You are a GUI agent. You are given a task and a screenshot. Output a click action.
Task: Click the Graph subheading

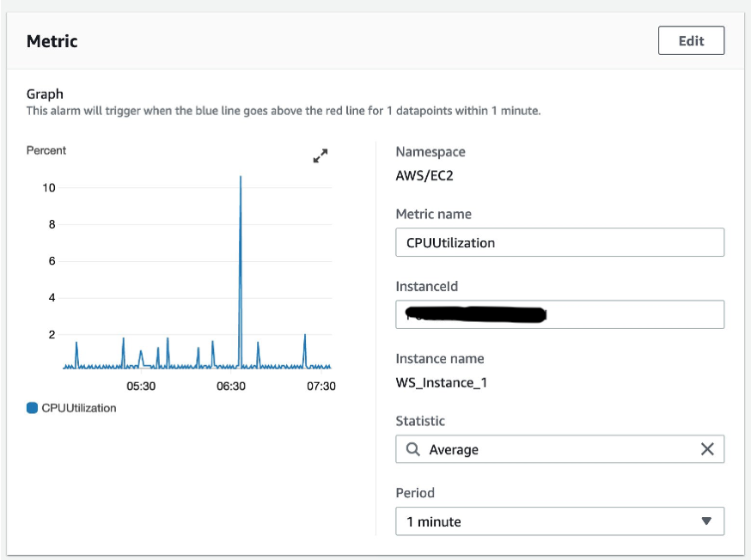pos(45,94)
